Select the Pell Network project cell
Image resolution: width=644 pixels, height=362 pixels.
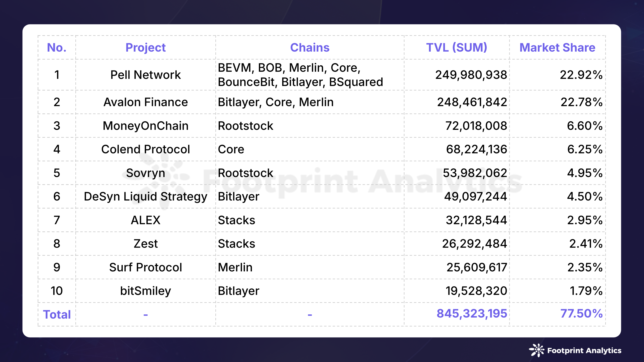pos(146,75)
